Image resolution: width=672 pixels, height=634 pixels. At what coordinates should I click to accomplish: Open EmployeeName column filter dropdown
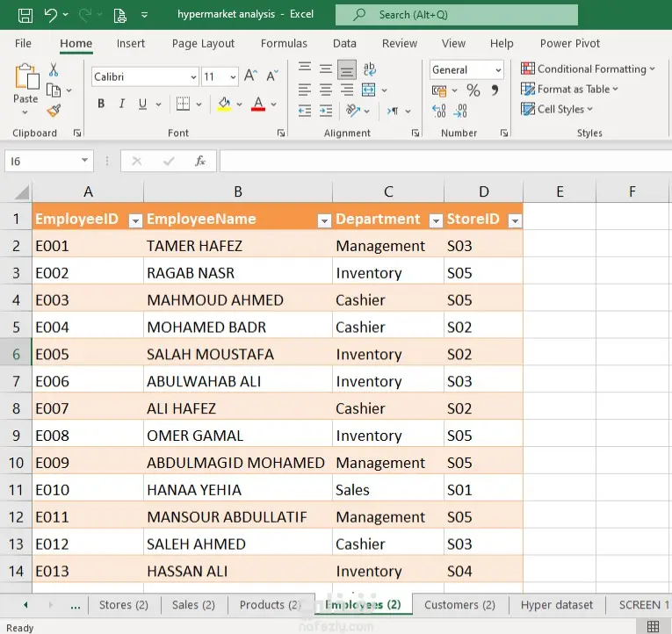[x=324, y=220]
